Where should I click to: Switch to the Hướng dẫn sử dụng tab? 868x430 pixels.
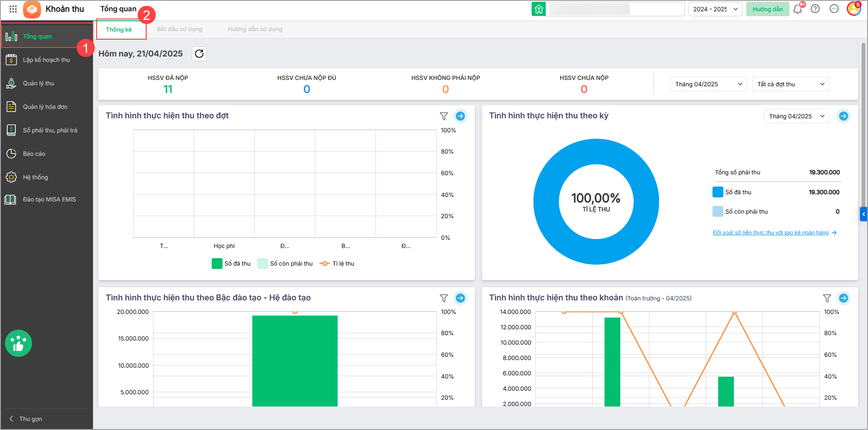(x=255, y=29)
